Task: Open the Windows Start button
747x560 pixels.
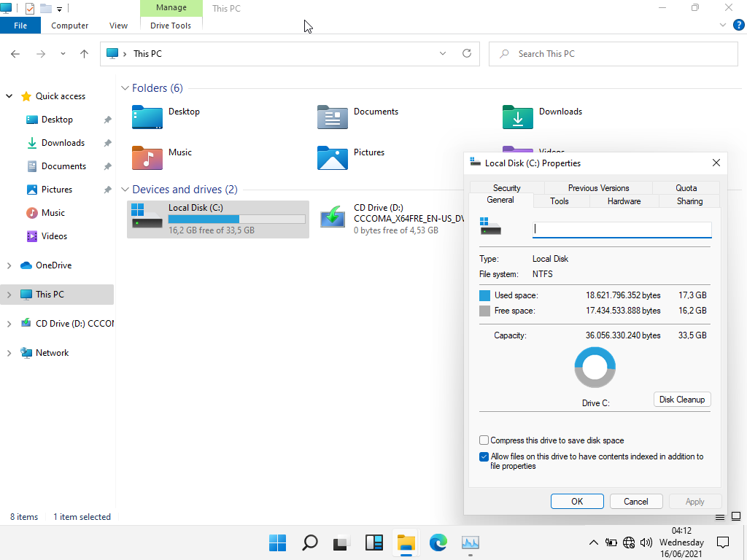Action: (x=277, y=542)
